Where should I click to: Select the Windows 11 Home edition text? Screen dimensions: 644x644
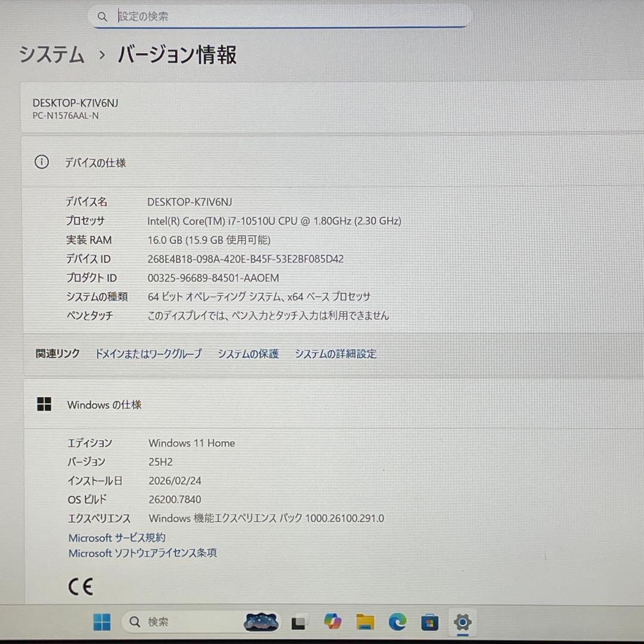click(x=192, y=442)
